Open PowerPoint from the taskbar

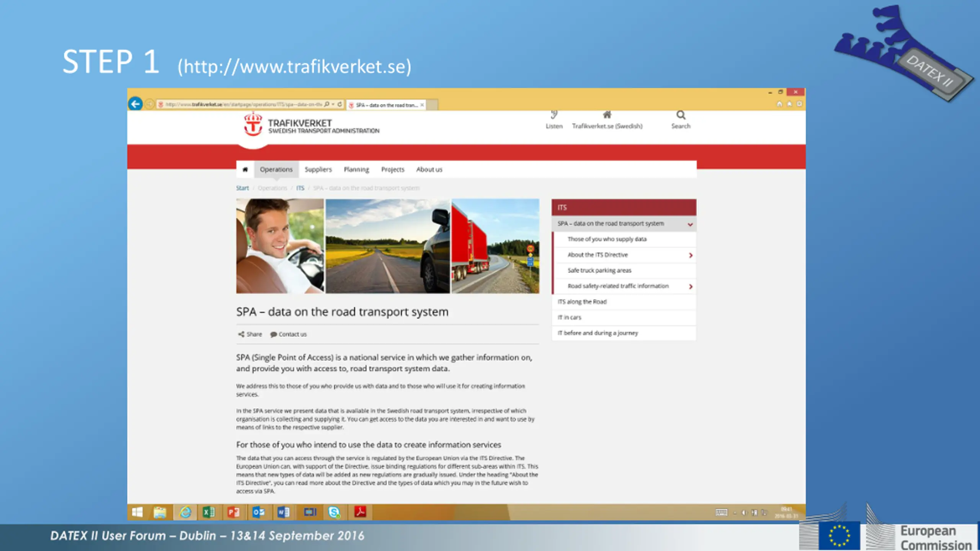234,512
